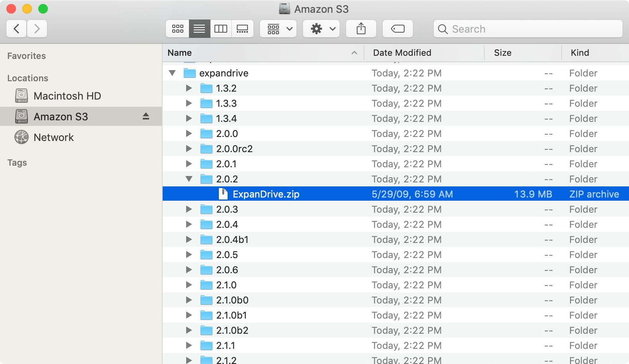629x364 pixels.
Task: Select the 2.1.1 folder name
Action: [226, 345]
